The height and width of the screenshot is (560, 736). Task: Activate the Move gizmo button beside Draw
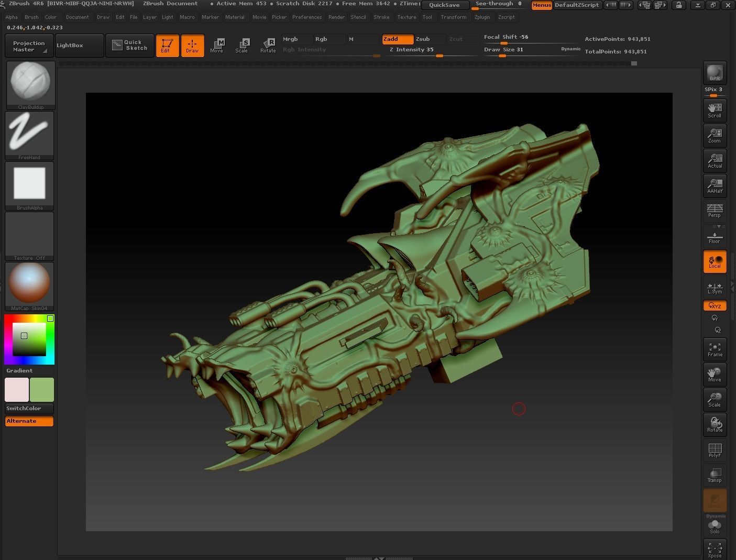[217, 46]
